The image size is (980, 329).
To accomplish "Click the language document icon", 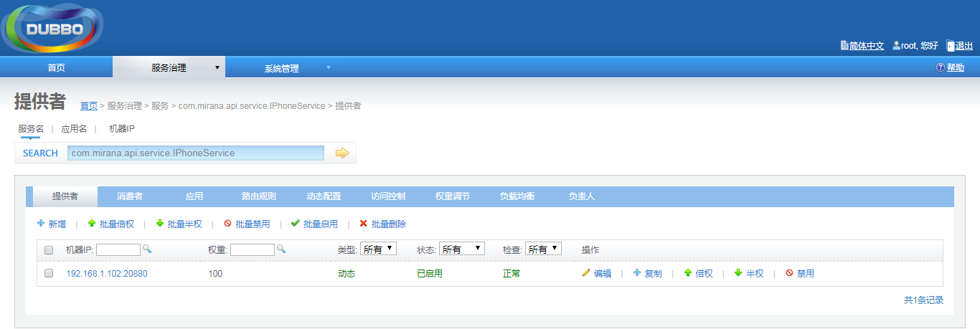I will [844, 45].
